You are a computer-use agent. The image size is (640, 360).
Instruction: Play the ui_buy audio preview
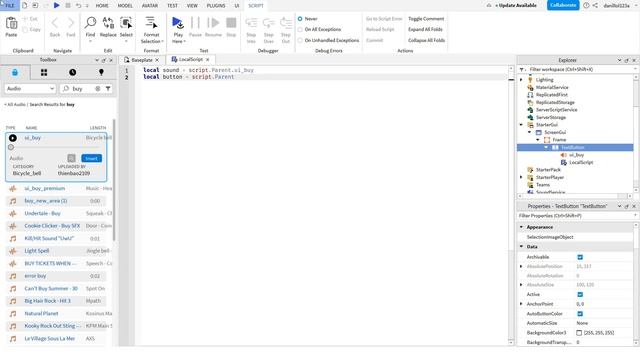point(13,138)
